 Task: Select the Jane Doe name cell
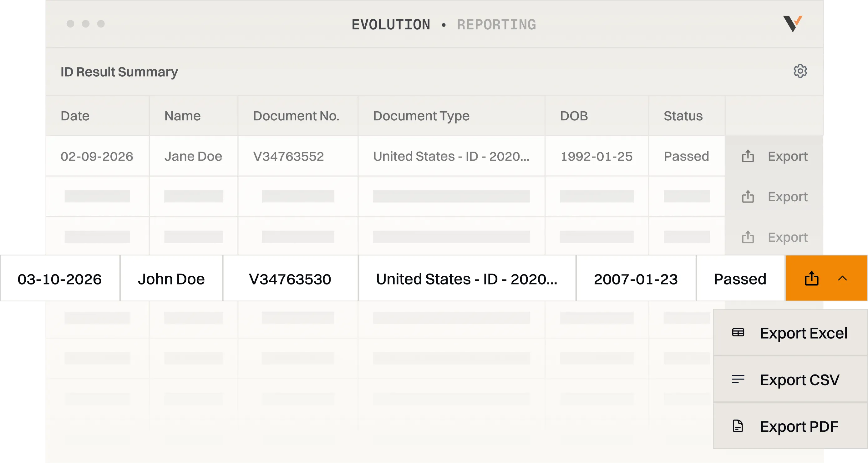click(x=193, y=156)
